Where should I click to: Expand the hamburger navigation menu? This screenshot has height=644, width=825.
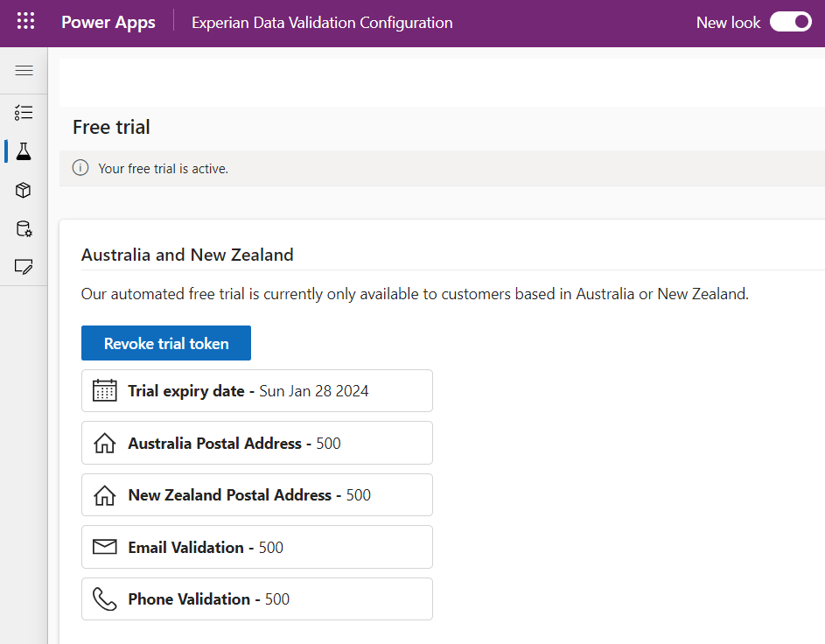click(x=24, y=71)
